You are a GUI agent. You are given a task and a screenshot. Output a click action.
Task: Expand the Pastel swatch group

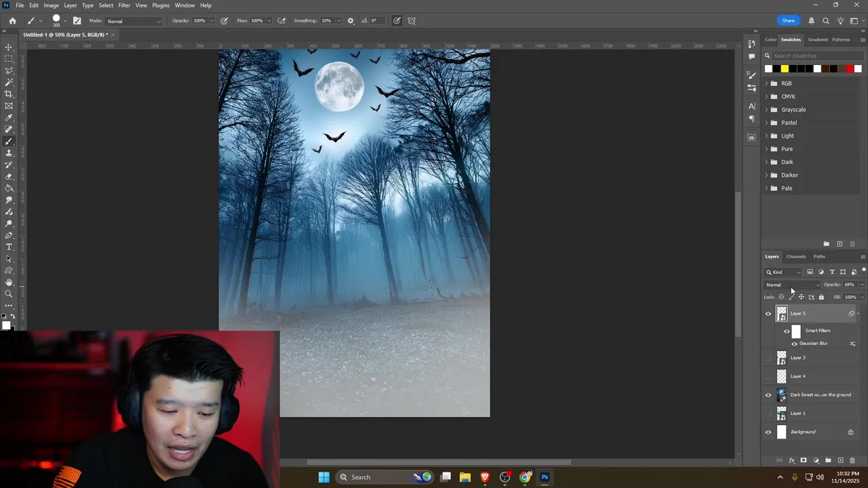tap(767, 123)
